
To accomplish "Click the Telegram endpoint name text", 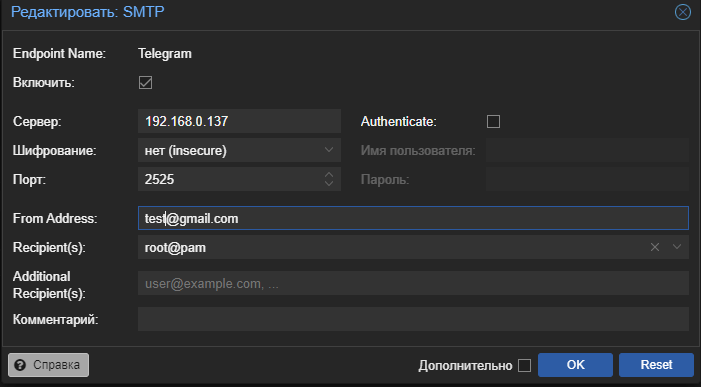I will 165,54.
